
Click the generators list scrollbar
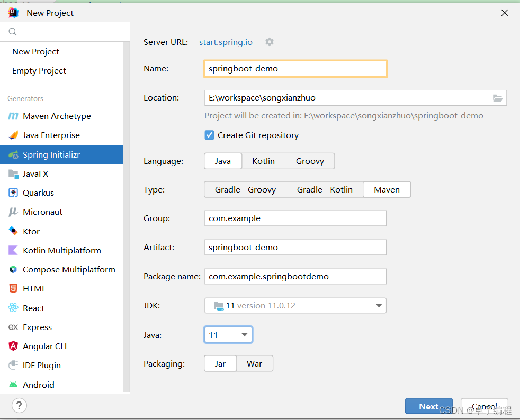(125, 217)
